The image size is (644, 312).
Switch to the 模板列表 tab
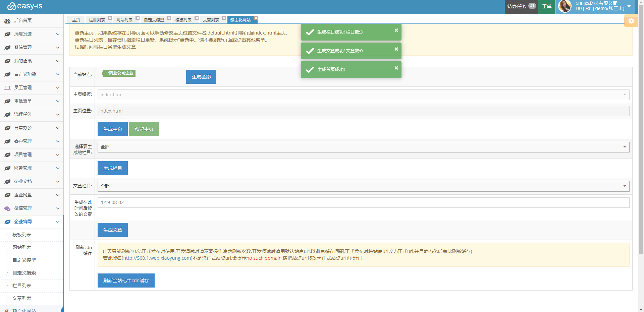coord(183,20)
